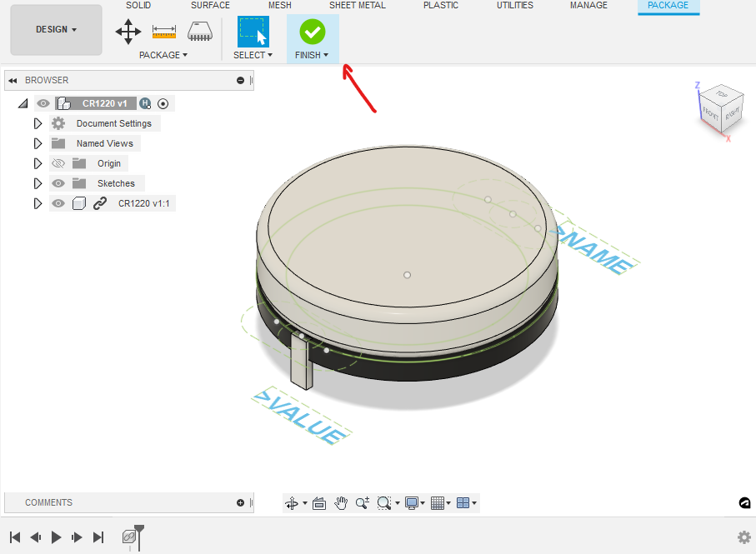This screenshot has height=554, width=756.
Task: Click the timeline history marker
Action: (x=139, y=537)
